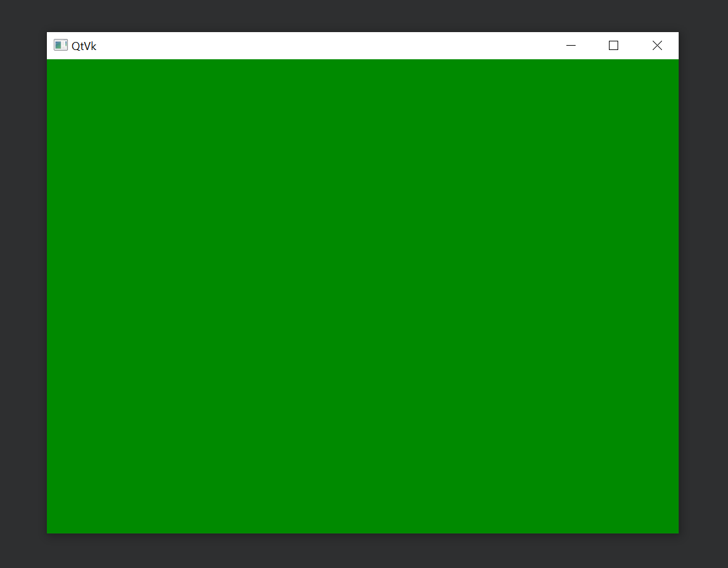Click the center of the green Vulkan viewport
The image size is (728, 568).
(x=363, y=296)
